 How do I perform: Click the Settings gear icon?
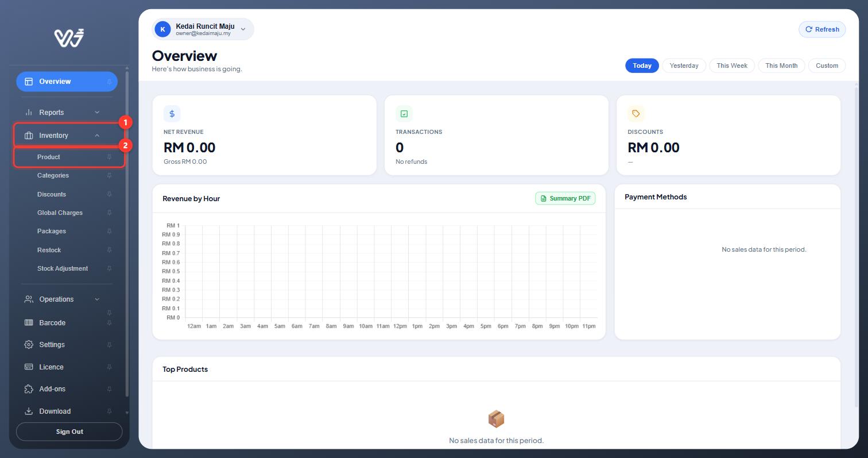tap(29, 345)
